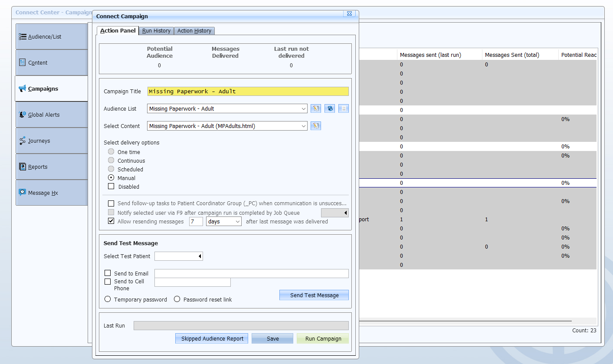The height and width of the screenshot is (364, 613).
Task: Click the test email address field
Action: 252,273
